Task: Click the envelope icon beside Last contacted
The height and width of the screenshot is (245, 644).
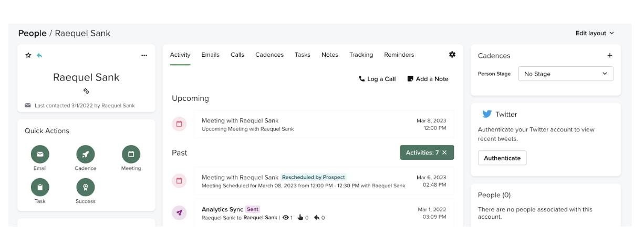Action: 28,105
